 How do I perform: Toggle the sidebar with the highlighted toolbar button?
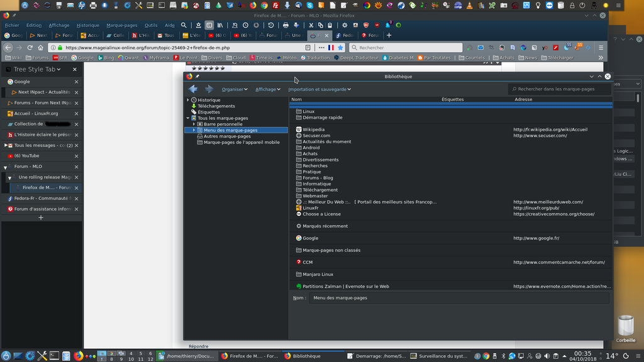click(x=209, y=25)
